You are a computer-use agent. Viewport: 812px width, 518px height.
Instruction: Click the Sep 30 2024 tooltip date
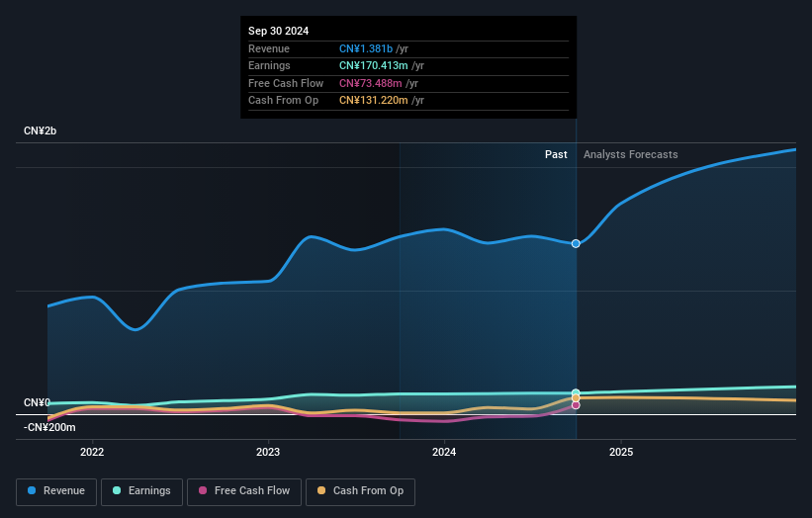(278, 31)
